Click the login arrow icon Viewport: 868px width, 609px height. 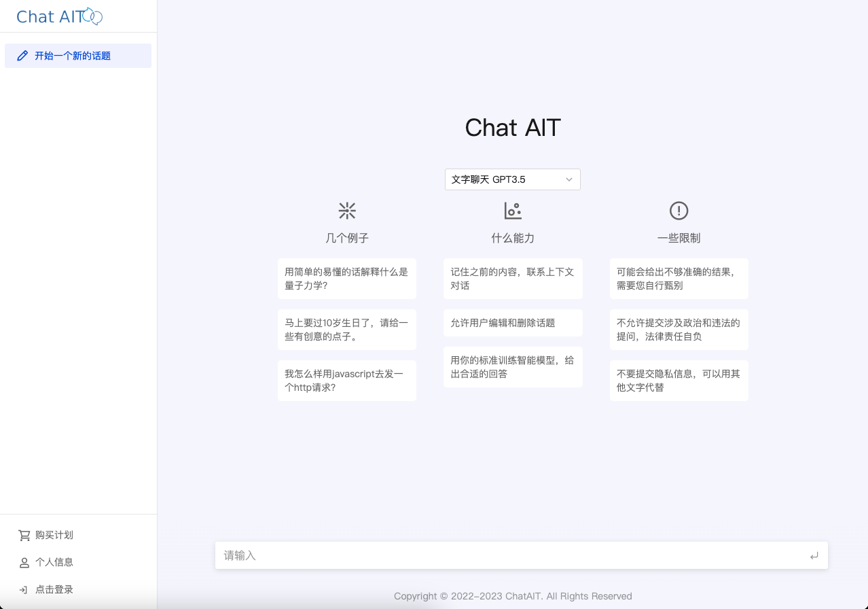pos(24,590)
